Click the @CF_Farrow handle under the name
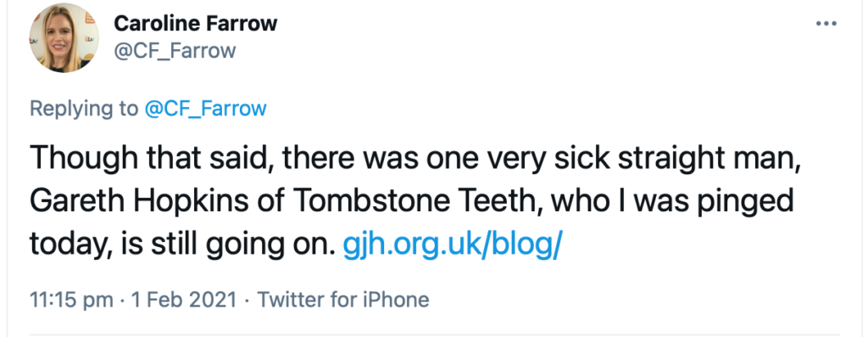The height and width of the screenshot is (337, 868). [x=175, y=51]
